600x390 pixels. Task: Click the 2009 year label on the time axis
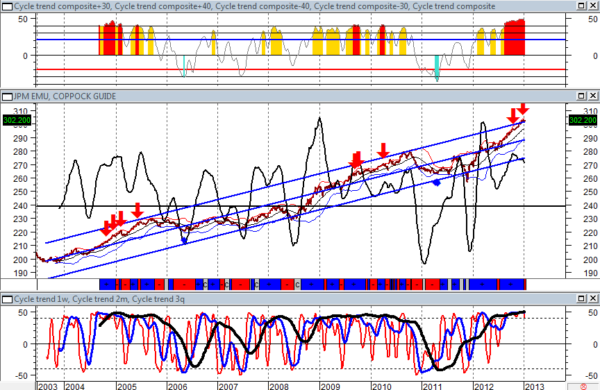[x=330, y=386]
